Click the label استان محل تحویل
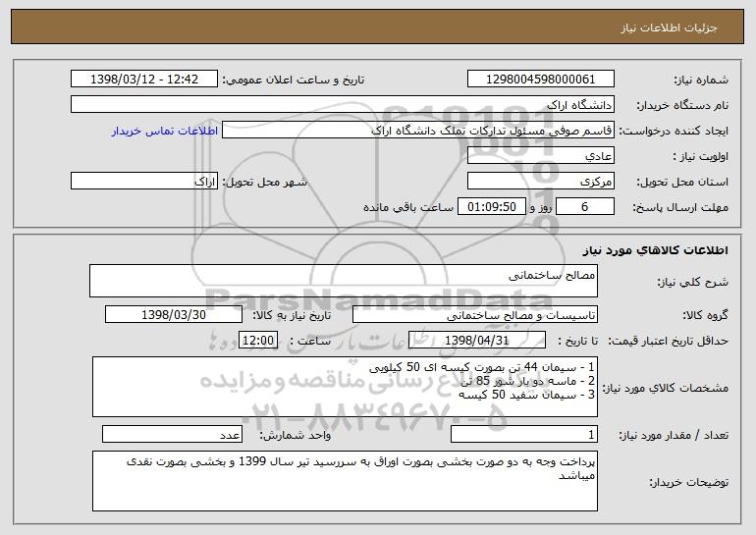 point(682,183)
